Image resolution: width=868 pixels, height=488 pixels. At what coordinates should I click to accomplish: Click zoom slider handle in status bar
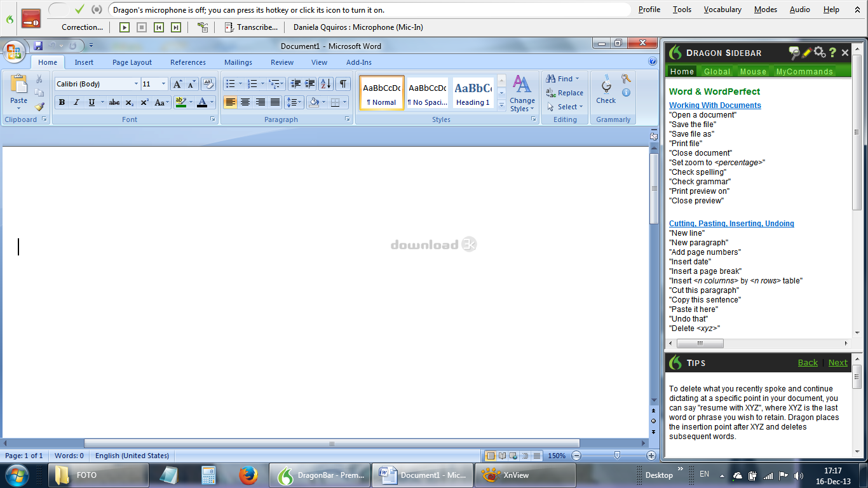pos(617,456)
